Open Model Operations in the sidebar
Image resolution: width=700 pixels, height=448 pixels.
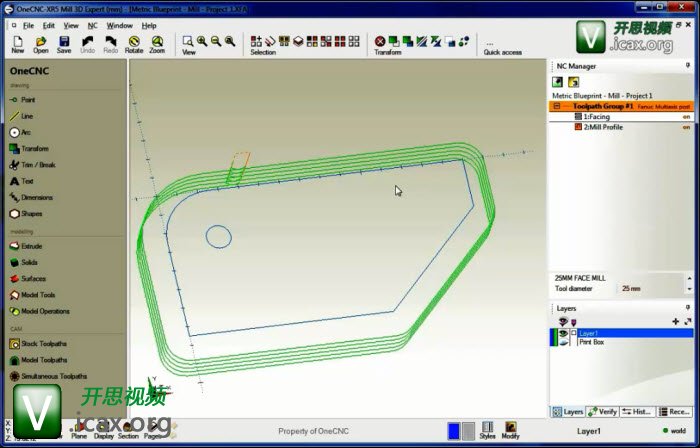39,311
